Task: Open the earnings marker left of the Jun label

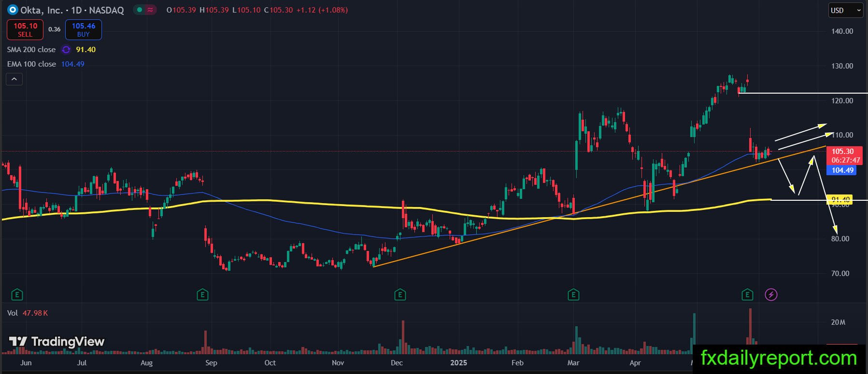Action: coord(17,294)
